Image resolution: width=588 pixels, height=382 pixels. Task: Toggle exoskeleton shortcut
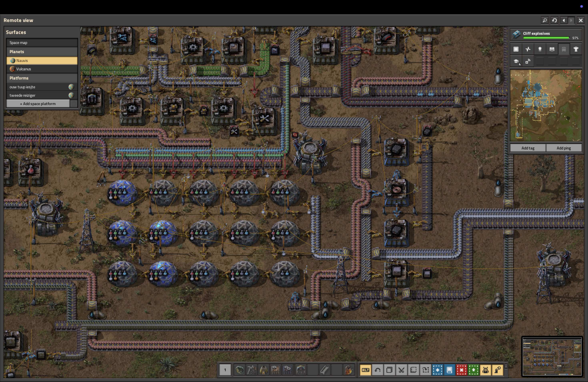click(497, 370)
